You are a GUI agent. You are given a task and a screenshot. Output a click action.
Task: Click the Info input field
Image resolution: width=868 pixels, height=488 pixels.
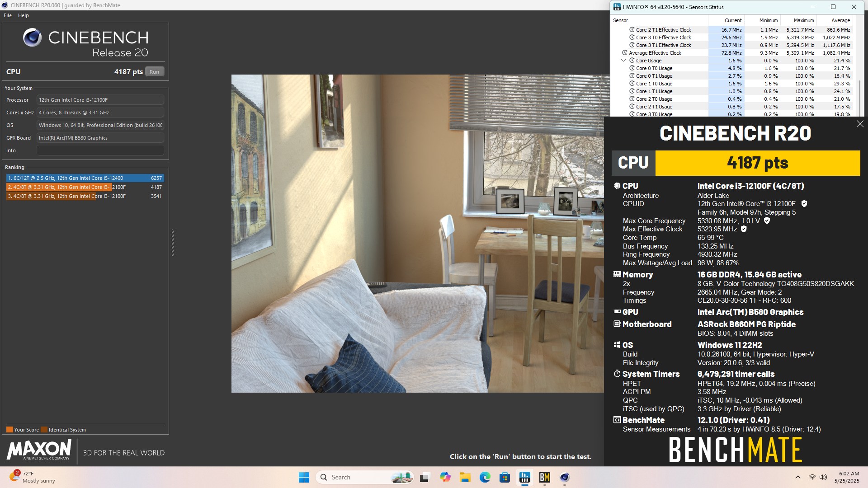[x=100, y=150]
